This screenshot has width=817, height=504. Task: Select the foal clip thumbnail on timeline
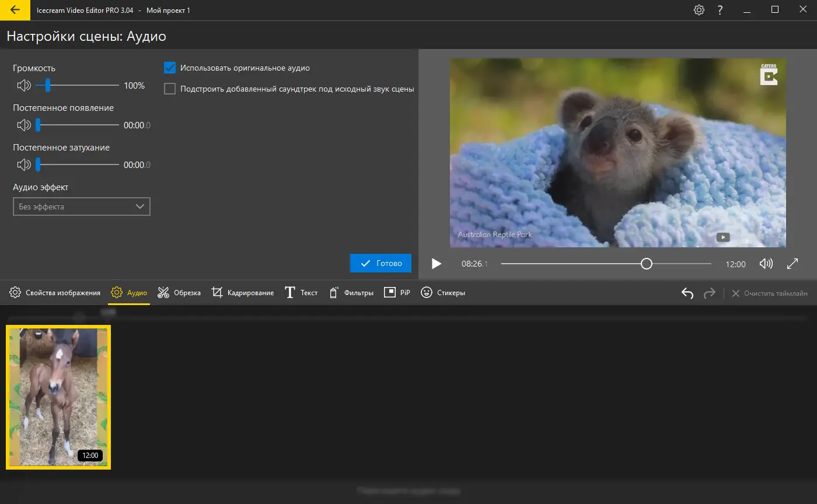pyautogui.click(x=58, y=397)
